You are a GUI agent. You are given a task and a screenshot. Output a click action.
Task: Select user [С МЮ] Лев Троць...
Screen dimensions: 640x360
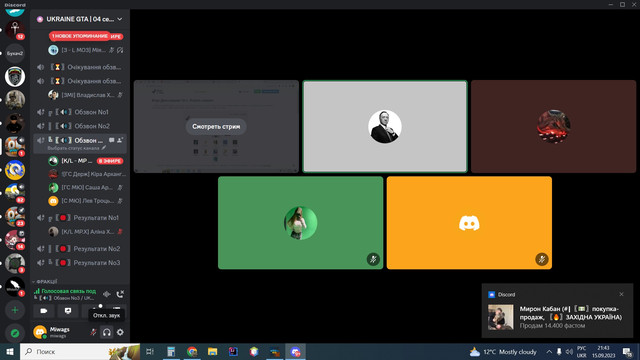click(86, 200)
